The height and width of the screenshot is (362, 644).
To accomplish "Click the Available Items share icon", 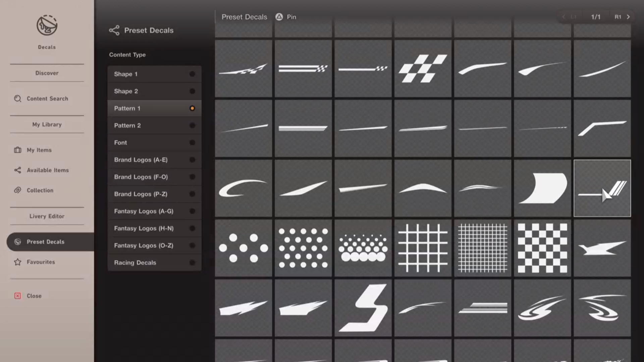I will coord(18,170).
